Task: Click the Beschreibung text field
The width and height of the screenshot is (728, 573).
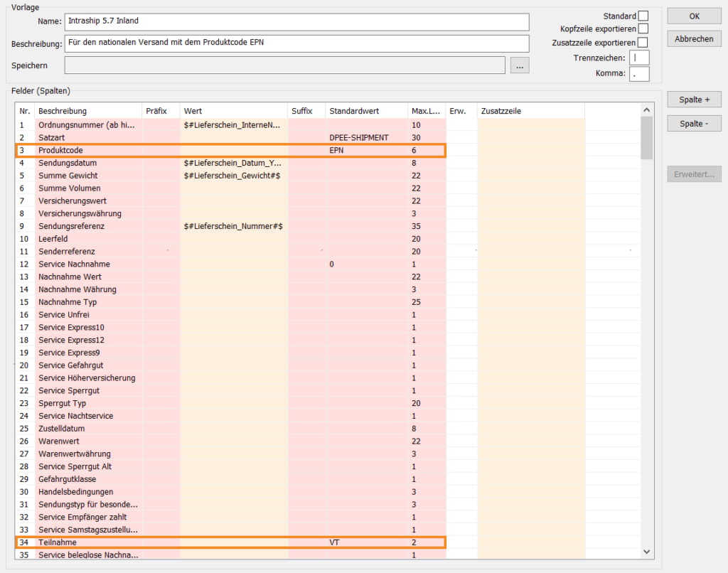Action: 296,43
